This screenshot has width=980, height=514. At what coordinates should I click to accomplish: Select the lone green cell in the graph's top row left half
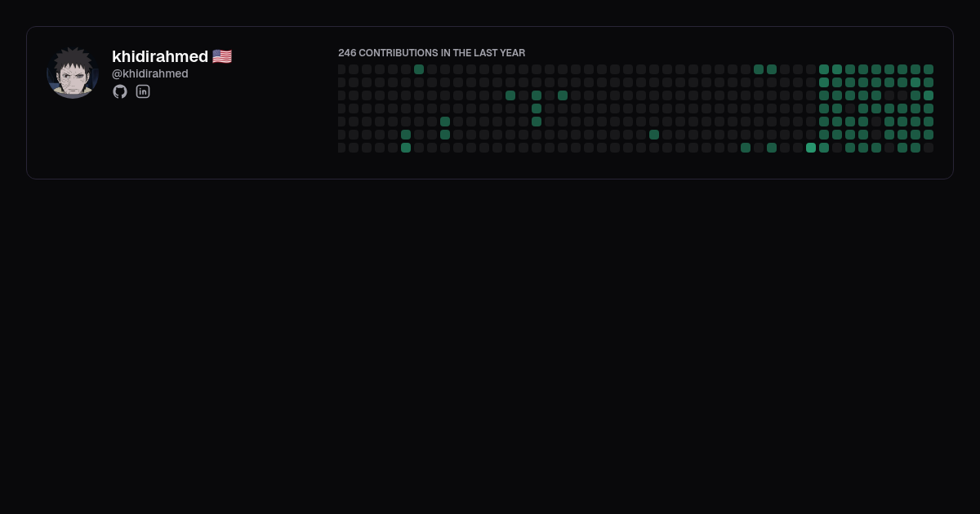[x=419, y=69]
